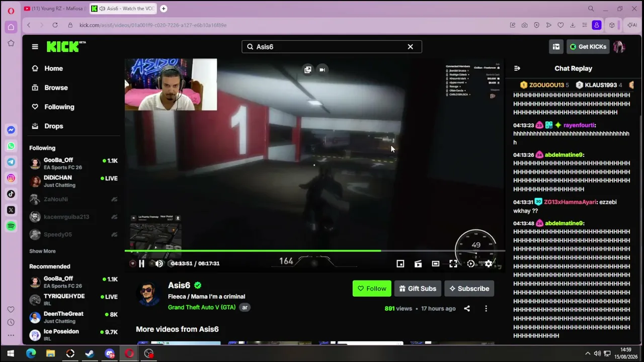Viewport: 644px width, 362px height.
Task: Go back to the previous page
Action: [x=29, y=25]
